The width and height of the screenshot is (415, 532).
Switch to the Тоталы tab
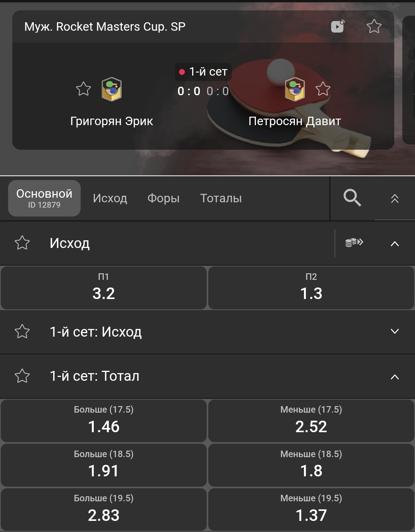(221, 198)
